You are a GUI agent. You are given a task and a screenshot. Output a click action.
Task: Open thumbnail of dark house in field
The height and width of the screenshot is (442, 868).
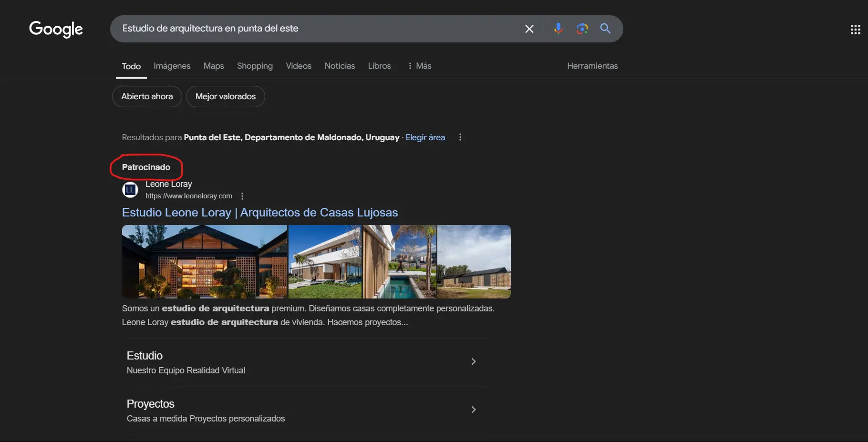click(474, 262)
